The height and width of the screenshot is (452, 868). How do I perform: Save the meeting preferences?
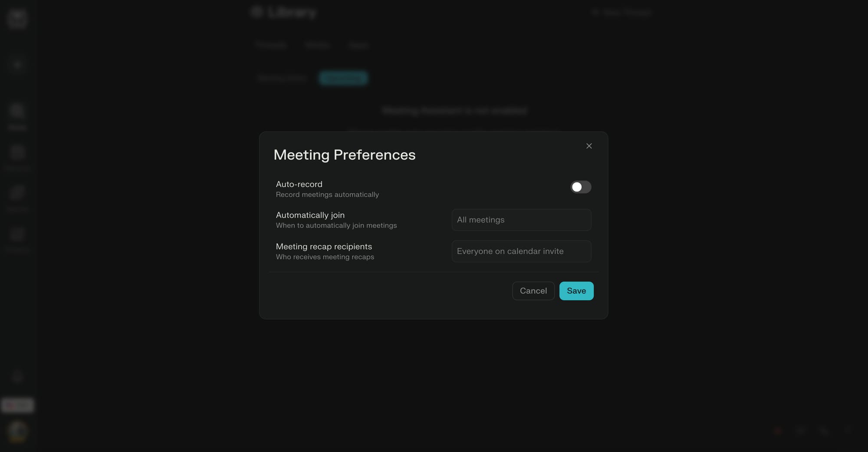[576, 291]
